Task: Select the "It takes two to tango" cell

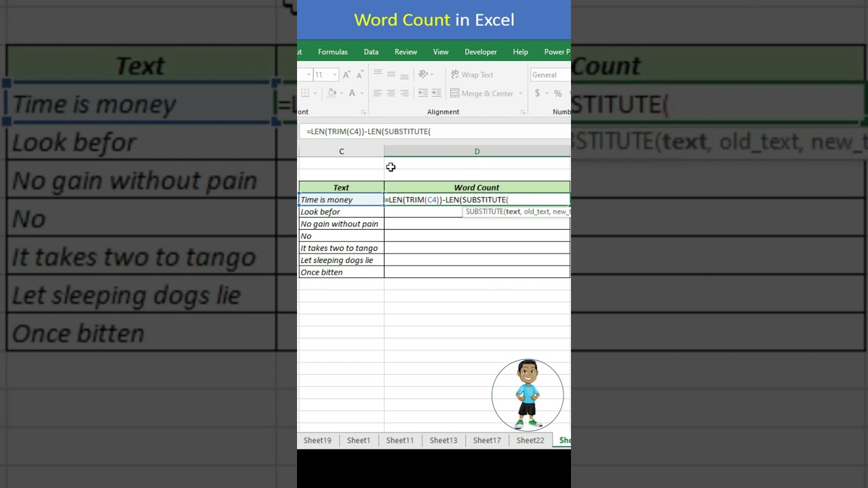Action: (341, 248)
